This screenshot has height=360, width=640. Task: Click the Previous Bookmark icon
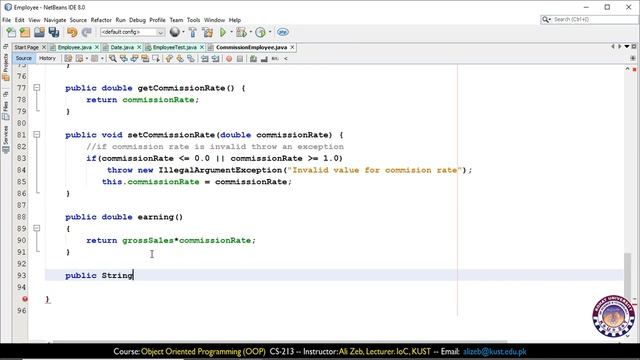(169, 59)
